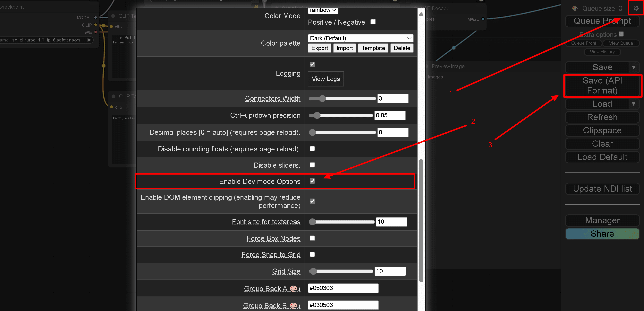Viewport: 644px width, 311px height.
Task: Open View Logs
Action: coord(326,79)
